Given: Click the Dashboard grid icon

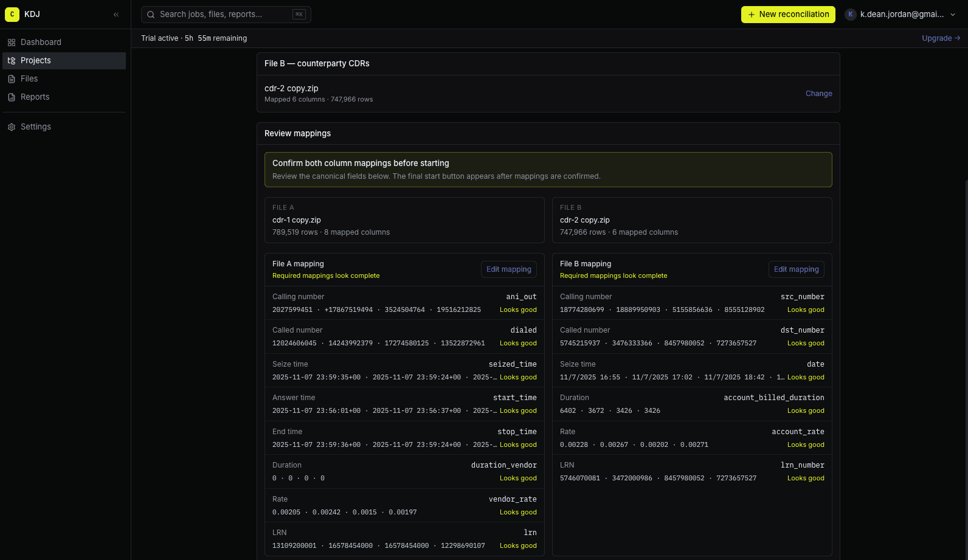Looking at the screenshot, I should 12,43.
